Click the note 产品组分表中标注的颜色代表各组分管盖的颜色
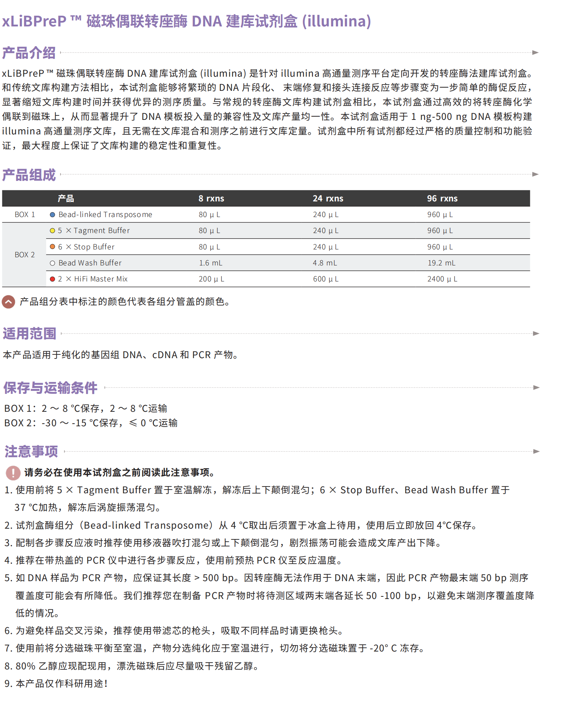This screenshot has height=704, width=588. (126, 302)
